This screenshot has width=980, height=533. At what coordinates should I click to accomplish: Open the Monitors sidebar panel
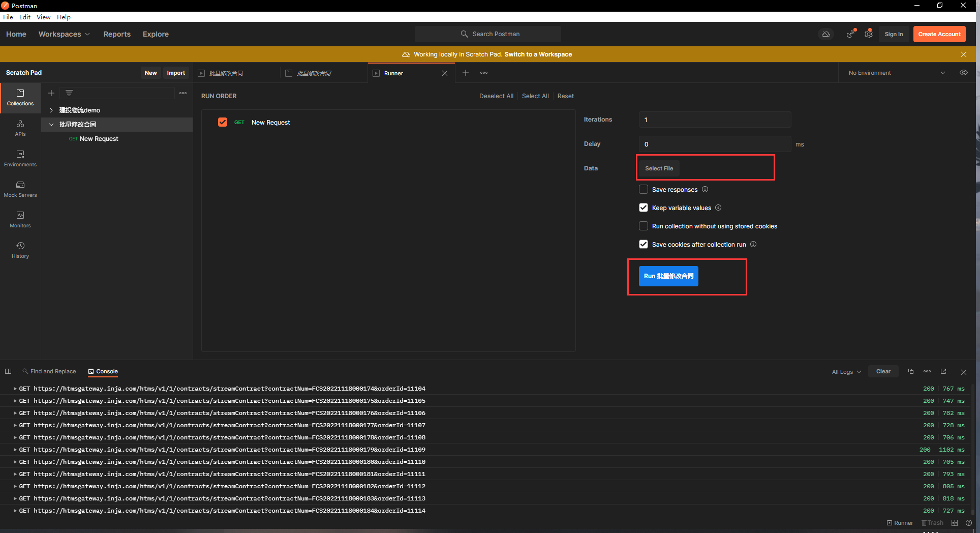click(20, 220)
